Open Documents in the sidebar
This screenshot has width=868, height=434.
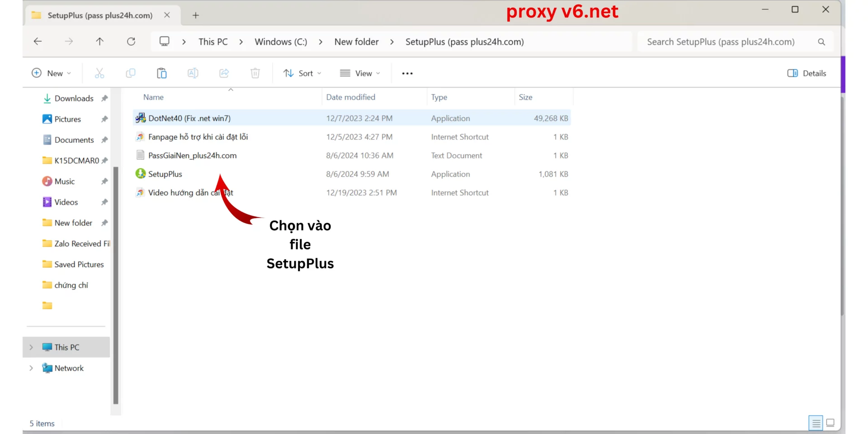68,140
